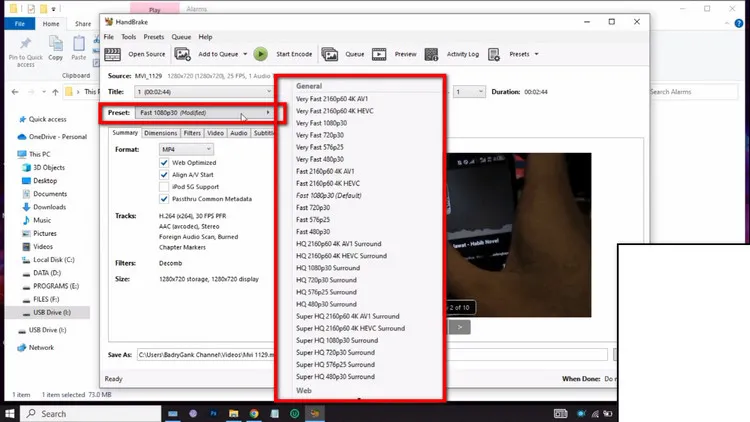Click the Save As path field
This screenshot has height=422, width=750.
372,355
